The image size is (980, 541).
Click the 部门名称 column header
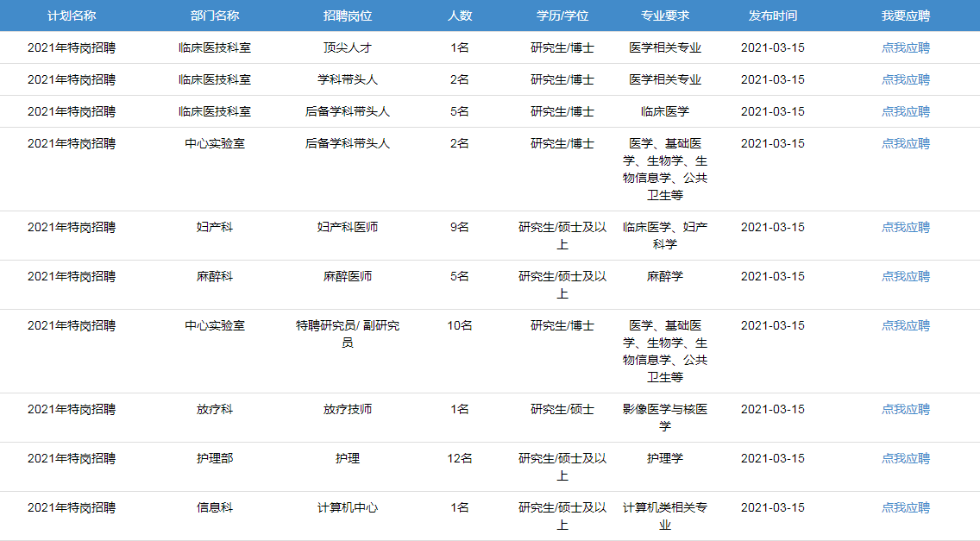click(215, 16)
